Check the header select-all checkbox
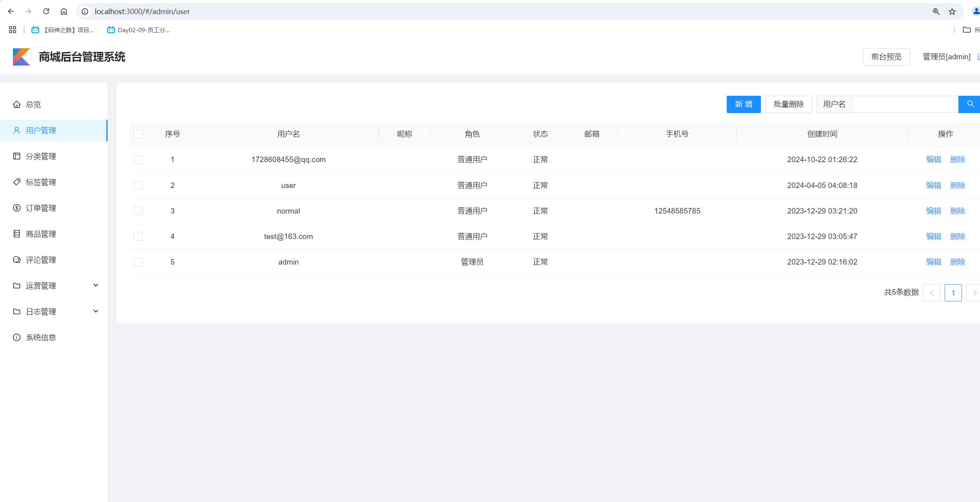The image size is (980, 502). [138, 133]
